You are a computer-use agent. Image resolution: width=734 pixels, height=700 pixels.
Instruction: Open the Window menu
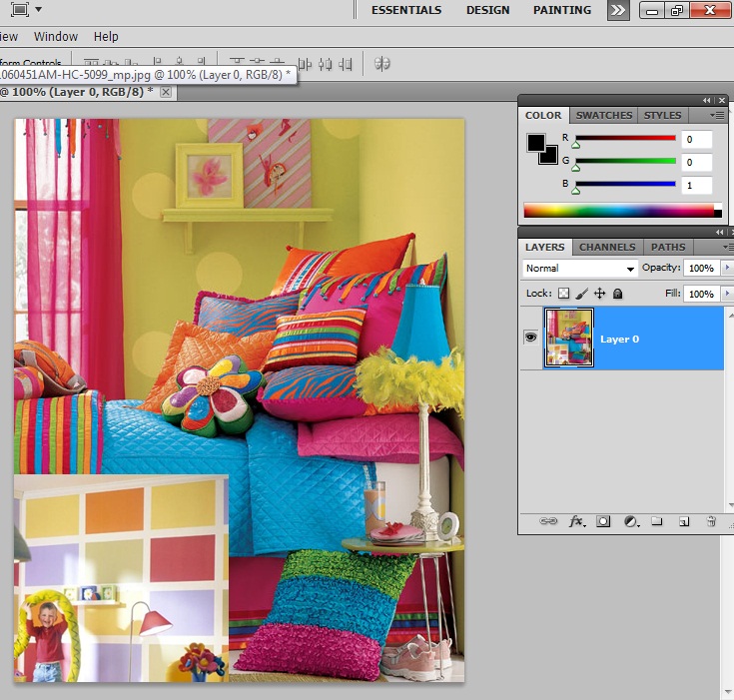pyautogui.click(x=56, y=36)
